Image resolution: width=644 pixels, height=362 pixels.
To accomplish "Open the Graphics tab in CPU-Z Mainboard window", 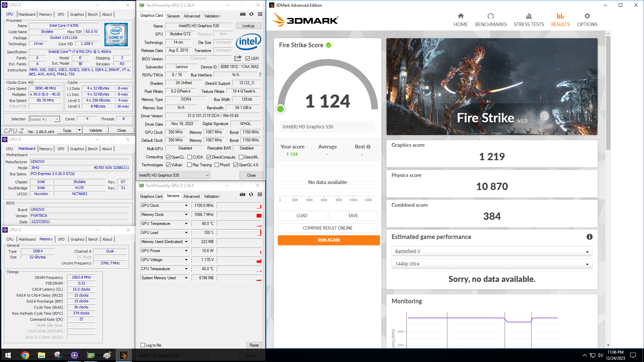I will pyautogui.click(x=77, y=149).
